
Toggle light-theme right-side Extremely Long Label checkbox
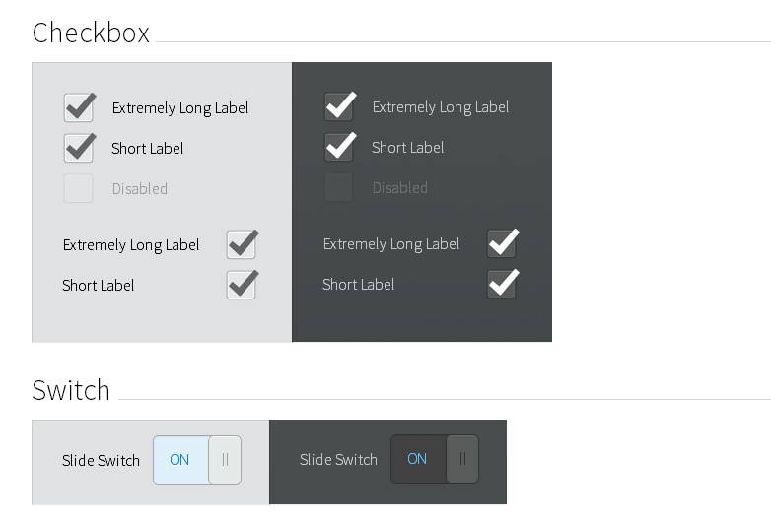pyautogui.click(x=242, y=244)
